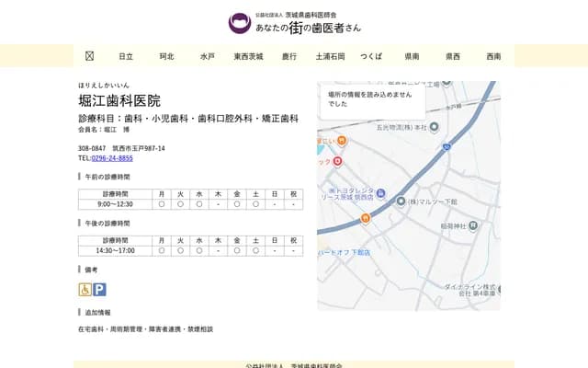This screenshot has height=368, width=588.
Task: Open the 西南 area tab
Action: [x=493, y=56]
